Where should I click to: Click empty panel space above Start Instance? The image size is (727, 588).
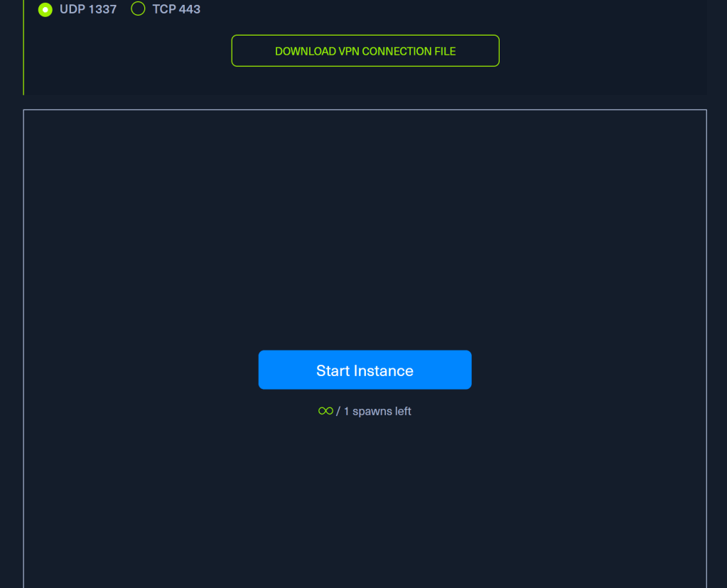coord(365,228)
